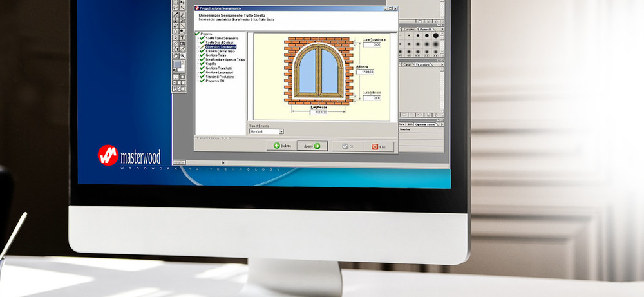Click the Larghezza value field

click(319, 111)
